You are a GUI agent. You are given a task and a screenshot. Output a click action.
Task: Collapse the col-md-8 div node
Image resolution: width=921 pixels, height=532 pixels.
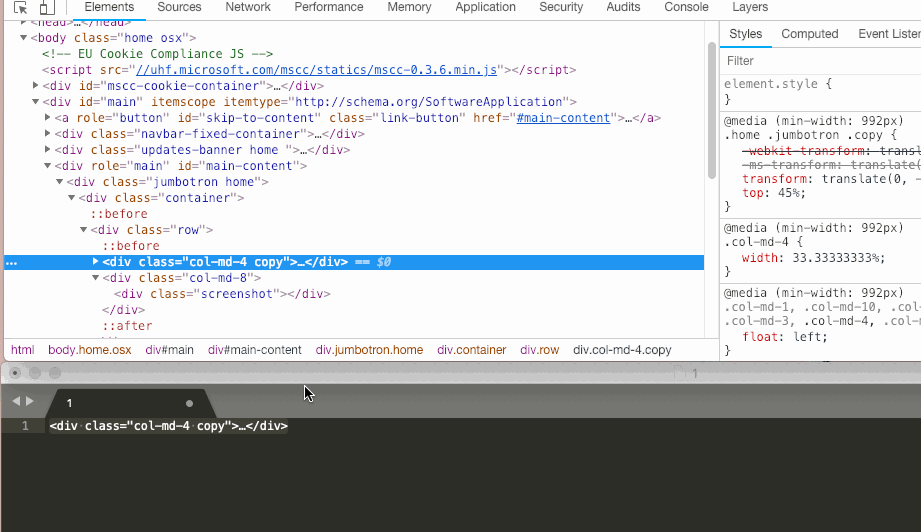[95, 278]
